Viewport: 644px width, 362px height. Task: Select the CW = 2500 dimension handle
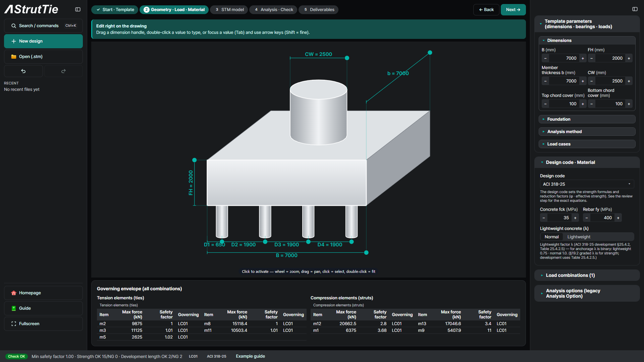point(347,58)
